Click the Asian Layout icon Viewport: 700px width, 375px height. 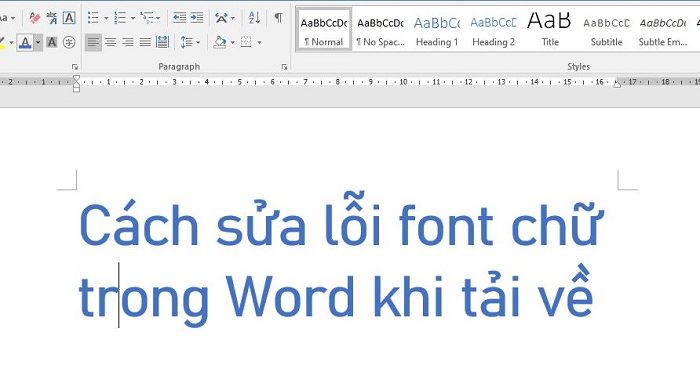(x=221, y=18)
